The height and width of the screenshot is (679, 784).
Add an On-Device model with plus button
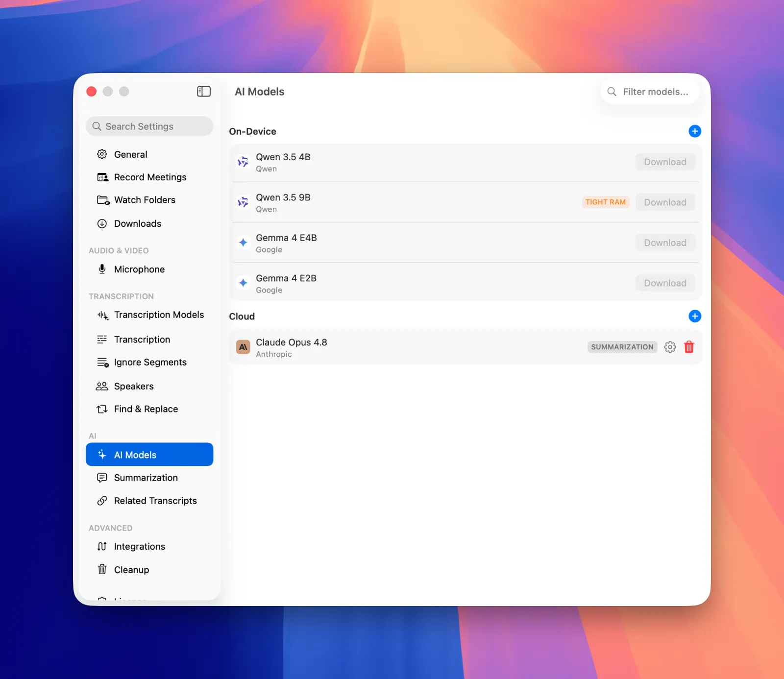coord(695,131)
